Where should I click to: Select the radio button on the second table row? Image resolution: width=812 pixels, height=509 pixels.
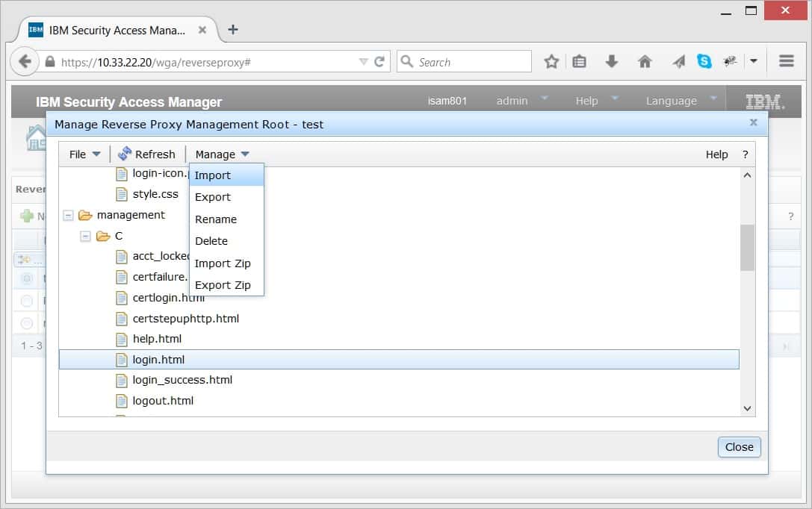(x=28, y=301)
